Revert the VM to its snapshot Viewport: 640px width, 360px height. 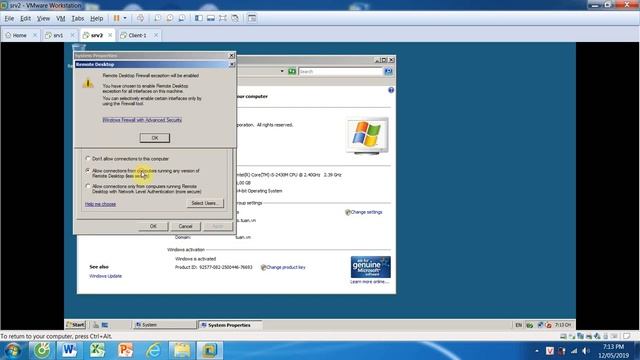pos(169,18)
